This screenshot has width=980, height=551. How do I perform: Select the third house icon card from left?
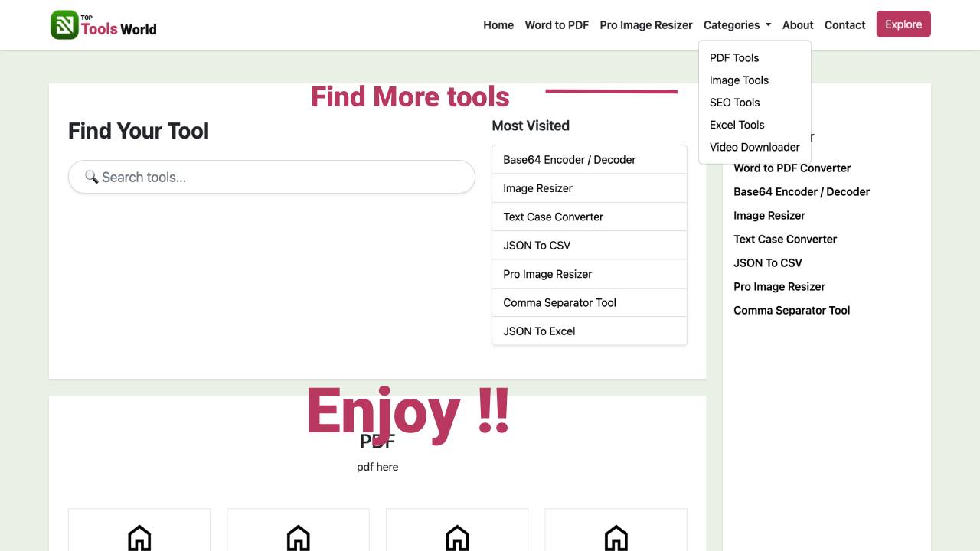click(457, 536)
